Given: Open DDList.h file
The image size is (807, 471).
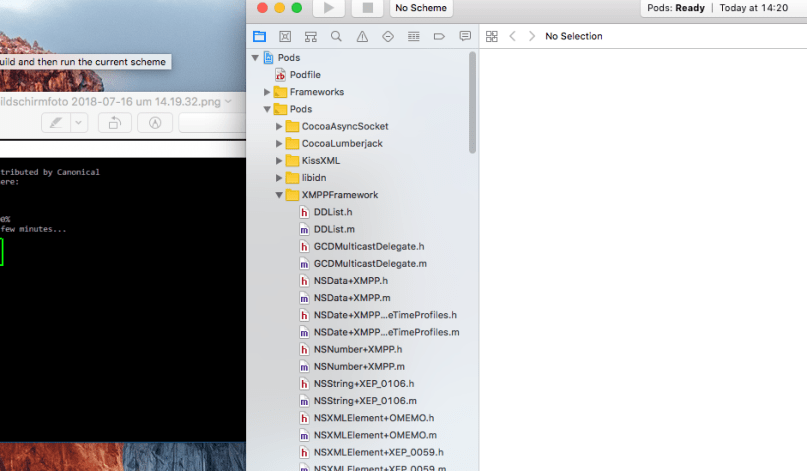Looking at the screenshot, I should click(x=333, y=212).
